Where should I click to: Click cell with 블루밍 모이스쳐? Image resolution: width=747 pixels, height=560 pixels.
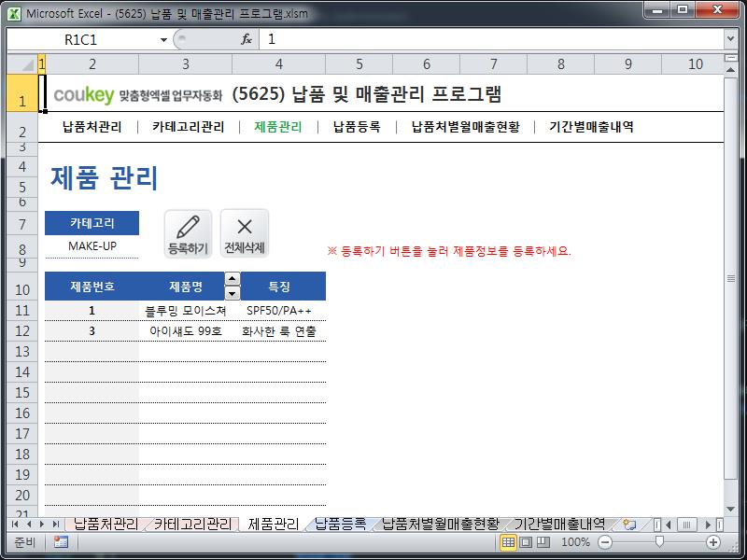point(185,311)
